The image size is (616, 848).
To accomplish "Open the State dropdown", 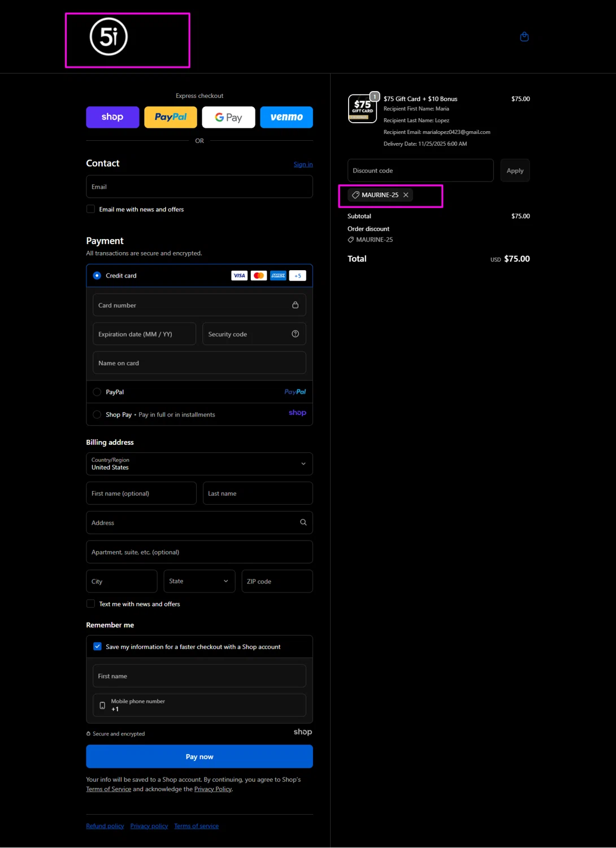I will tap(199, 581).
